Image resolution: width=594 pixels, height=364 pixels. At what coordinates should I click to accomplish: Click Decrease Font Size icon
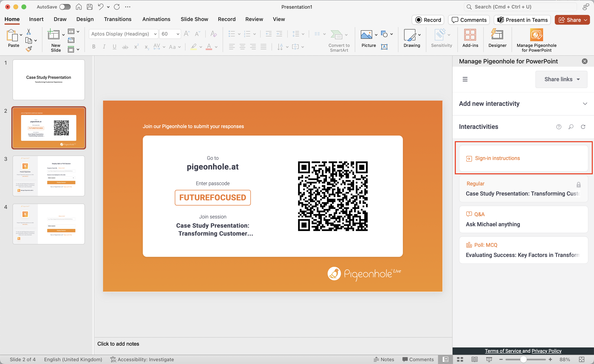197,34
